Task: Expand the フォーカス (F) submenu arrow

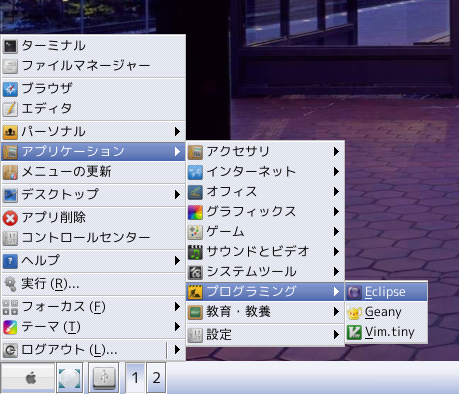Action: pos(177,306)
